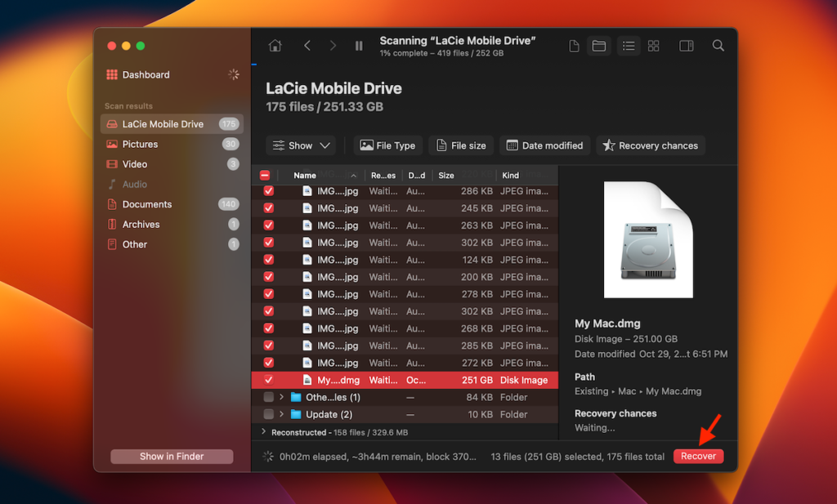This screenshot has width=837, height=504.
Task: Switch to folder view icon
Action: (x=599, y=46)
